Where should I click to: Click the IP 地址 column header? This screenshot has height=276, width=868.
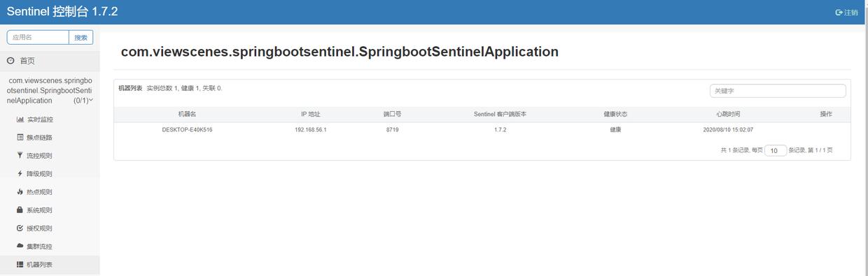[x=311, y=114]
